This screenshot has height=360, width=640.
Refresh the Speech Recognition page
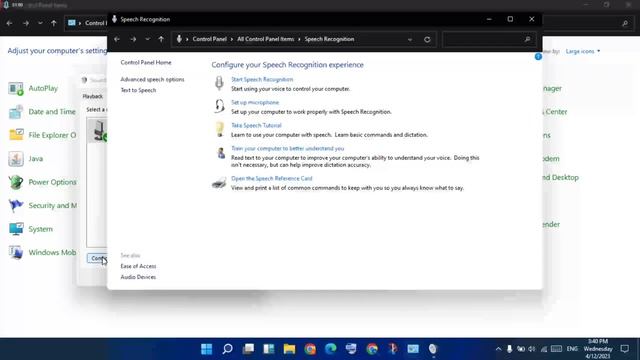[427, 40]
